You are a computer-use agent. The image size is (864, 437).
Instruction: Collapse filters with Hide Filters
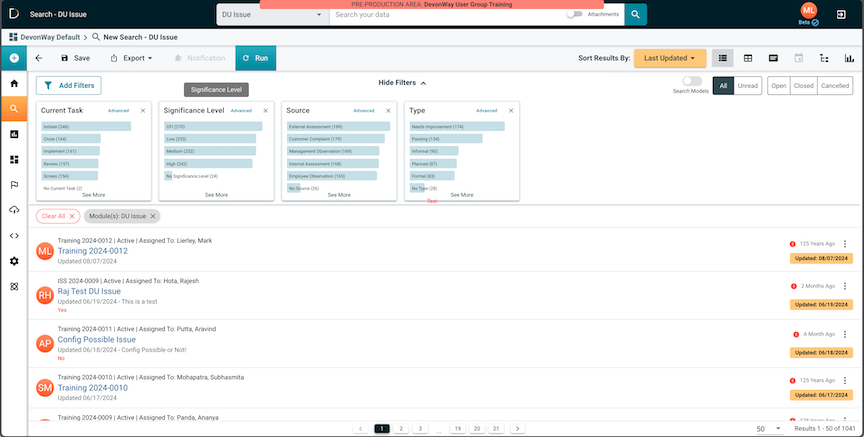(402, 83)
